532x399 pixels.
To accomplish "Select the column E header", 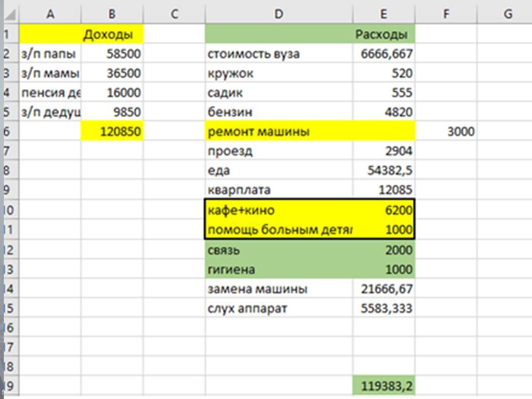I will click(383, 14).
